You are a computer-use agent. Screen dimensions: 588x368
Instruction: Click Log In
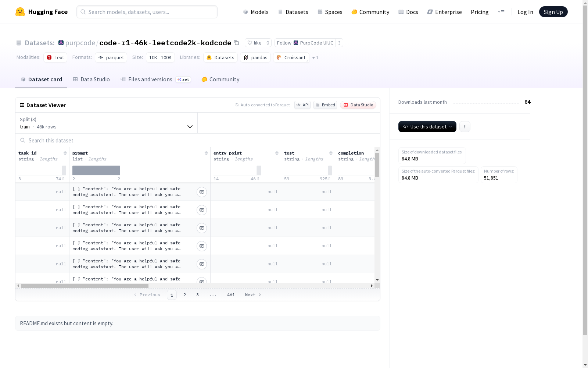525,12
